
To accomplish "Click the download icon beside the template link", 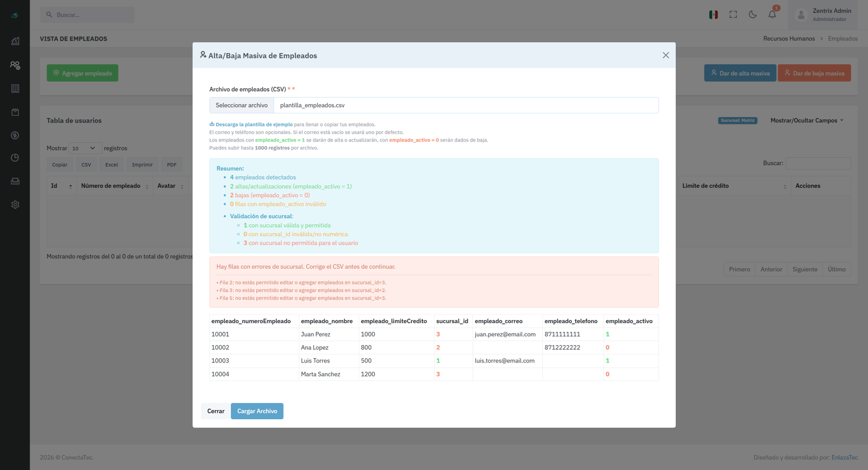I will (212, 124).
